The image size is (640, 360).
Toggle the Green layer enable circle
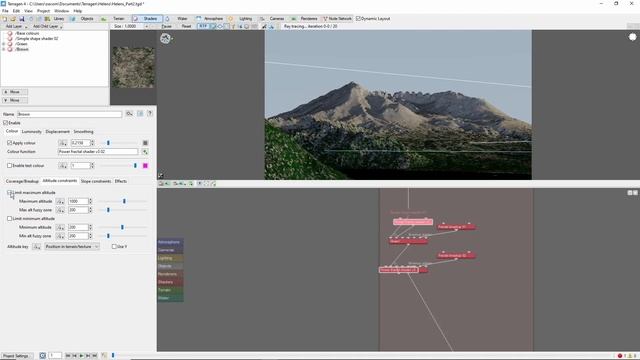coord(10,44)
